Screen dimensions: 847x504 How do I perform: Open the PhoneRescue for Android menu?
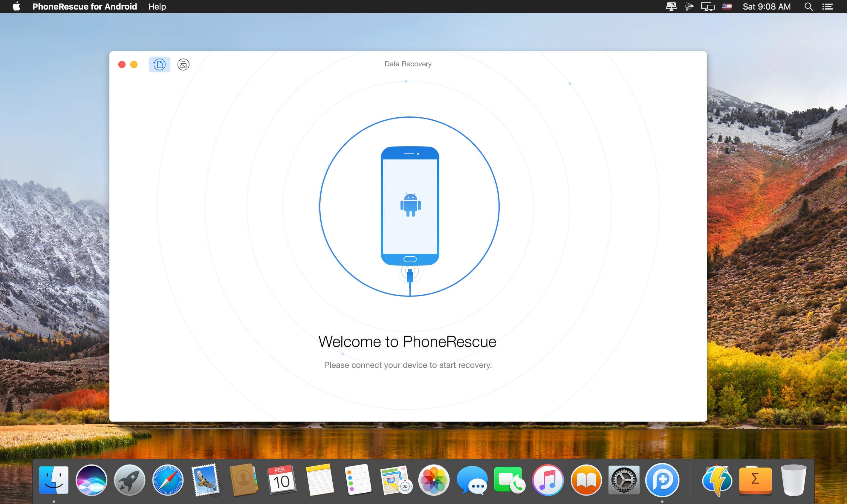point(85,7)
